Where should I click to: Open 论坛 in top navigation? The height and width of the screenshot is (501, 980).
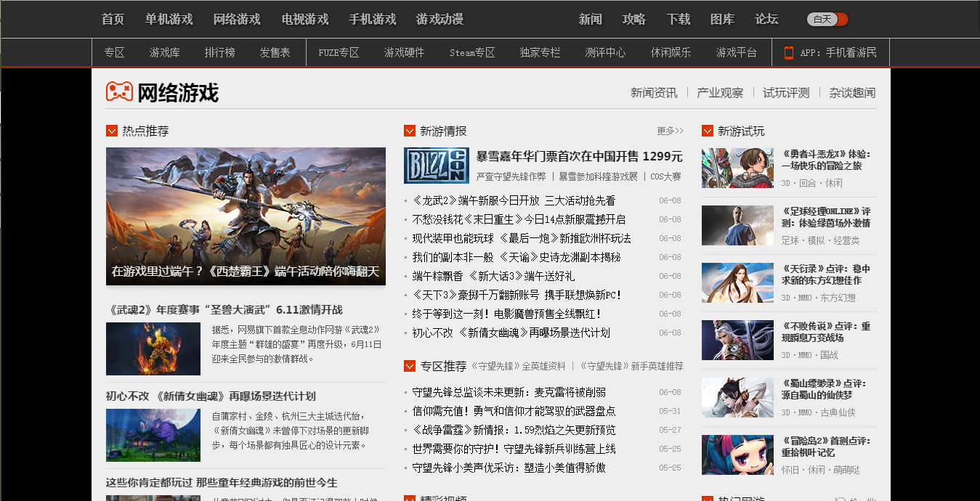[766, 19]
